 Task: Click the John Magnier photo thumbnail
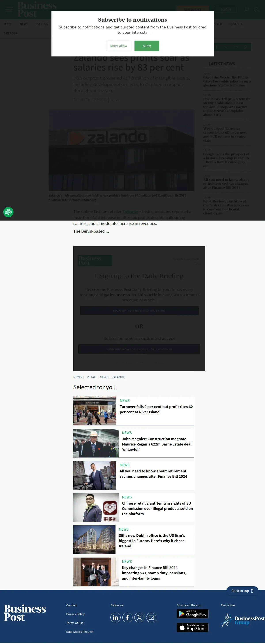pos(96,443)
